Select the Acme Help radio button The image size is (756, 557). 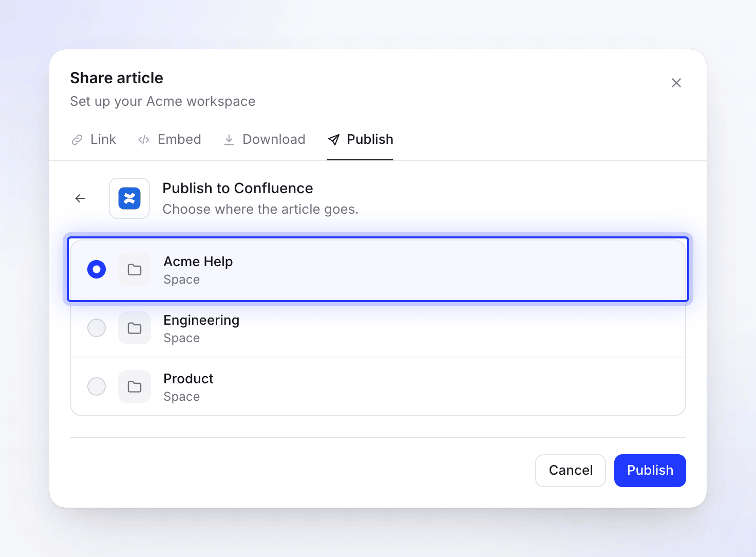tap(97, 269)
